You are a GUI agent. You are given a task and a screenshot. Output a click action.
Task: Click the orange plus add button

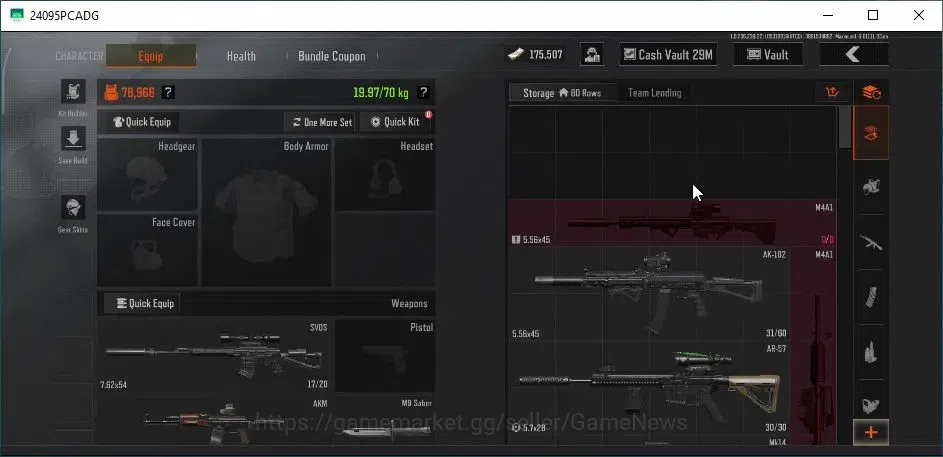[871, 432]
